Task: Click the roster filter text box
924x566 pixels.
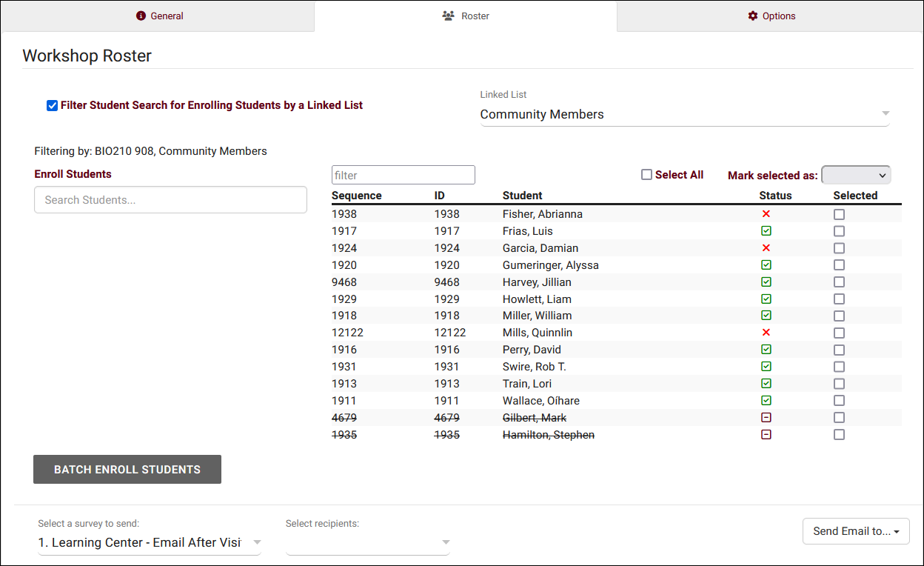Action: click(x=403, y=176)
